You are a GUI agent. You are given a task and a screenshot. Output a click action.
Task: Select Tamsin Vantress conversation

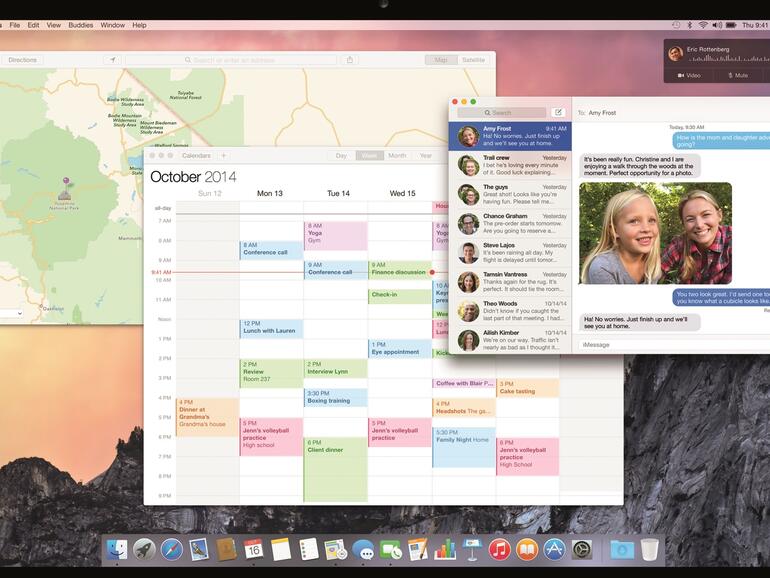pos(510,282)
